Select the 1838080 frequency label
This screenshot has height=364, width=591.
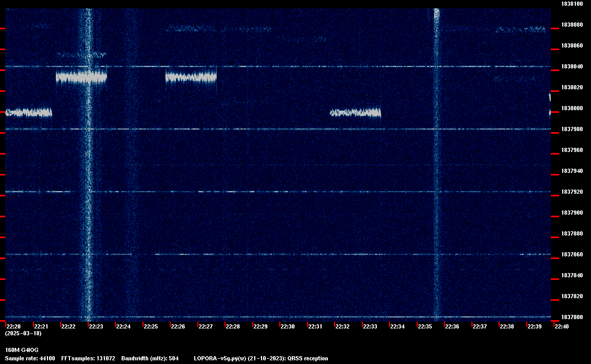572,25
